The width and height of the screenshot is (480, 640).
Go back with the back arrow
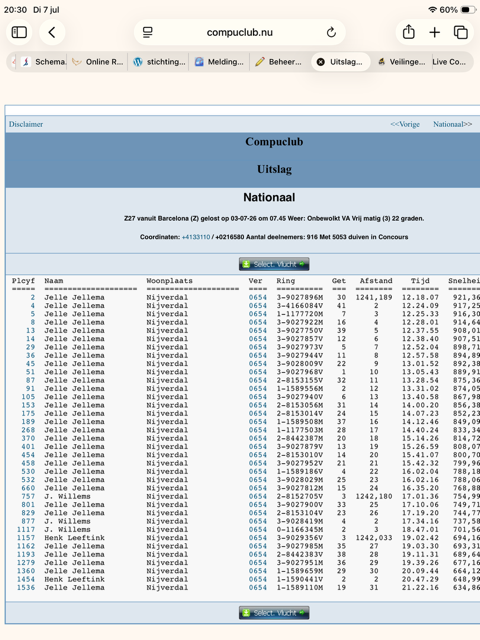click(x=52, y=32)
